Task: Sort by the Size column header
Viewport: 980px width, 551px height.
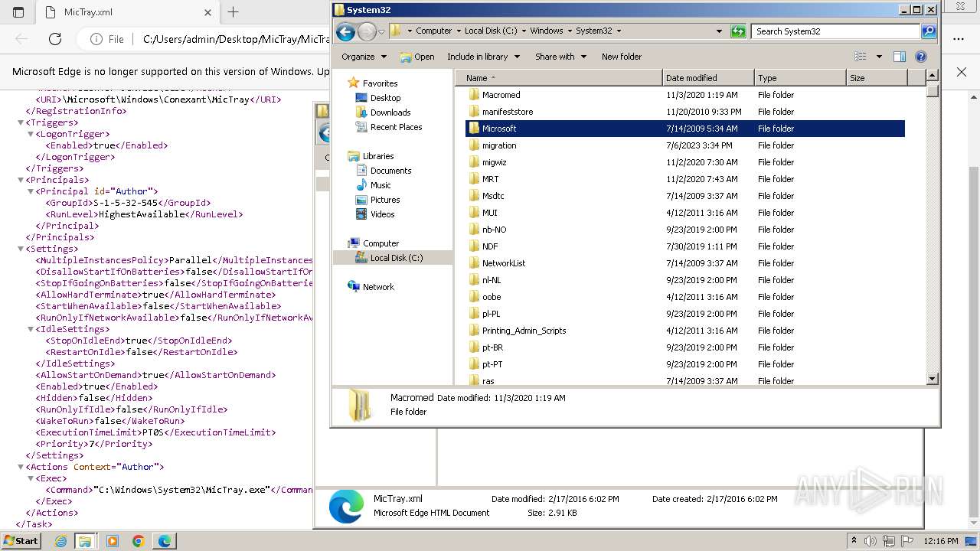Action: [x=877, y=78]
